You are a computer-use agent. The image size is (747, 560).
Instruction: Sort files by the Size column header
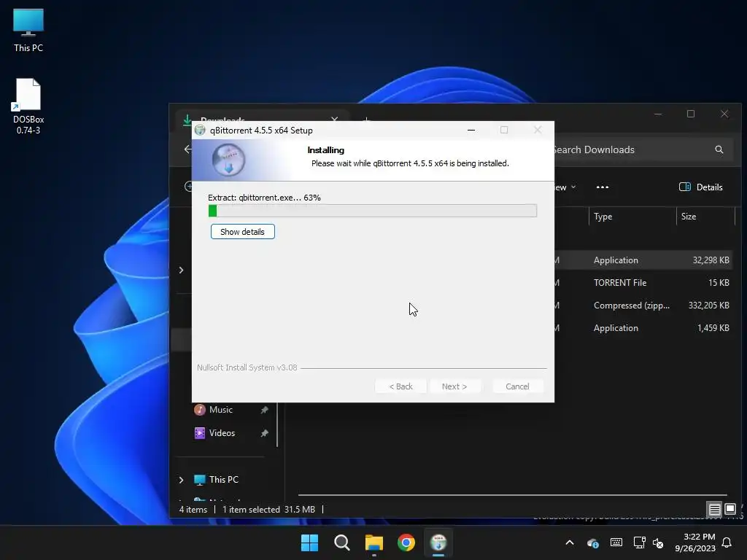tap(705, 216)
